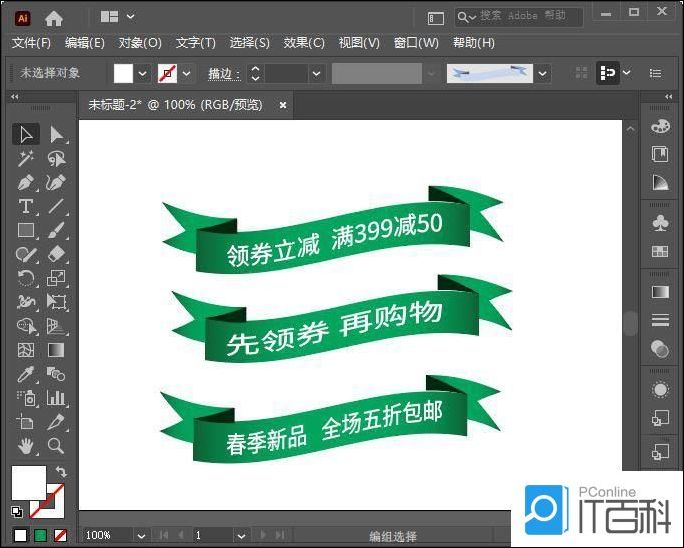This screenshot has height=548, width=684.
Task: Click the Home icon
Action: [x=53, y=18]
